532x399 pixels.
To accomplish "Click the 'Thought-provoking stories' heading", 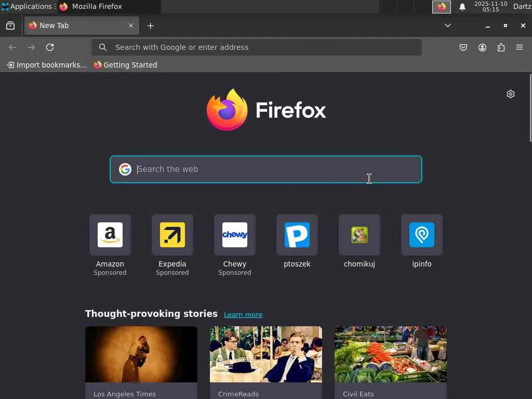I will (x=151, y=313).
